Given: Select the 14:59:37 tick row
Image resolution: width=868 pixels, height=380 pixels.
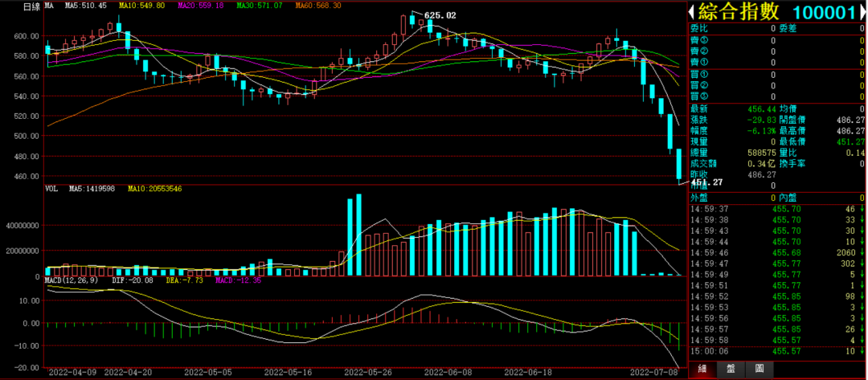Looking at the screenshot, I should [777, 209].
